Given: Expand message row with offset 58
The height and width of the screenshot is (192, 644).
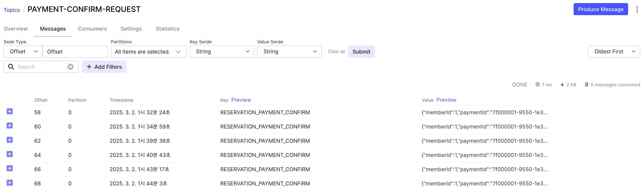Looking at the screenshot, I should [10, 111].
